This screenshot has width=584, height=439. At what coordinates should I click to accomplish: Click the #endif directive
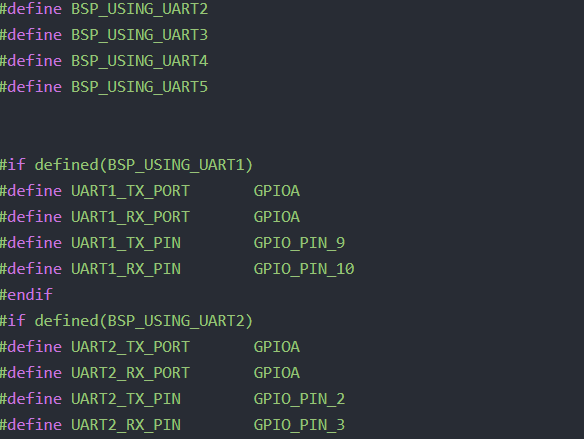point(26,295)
